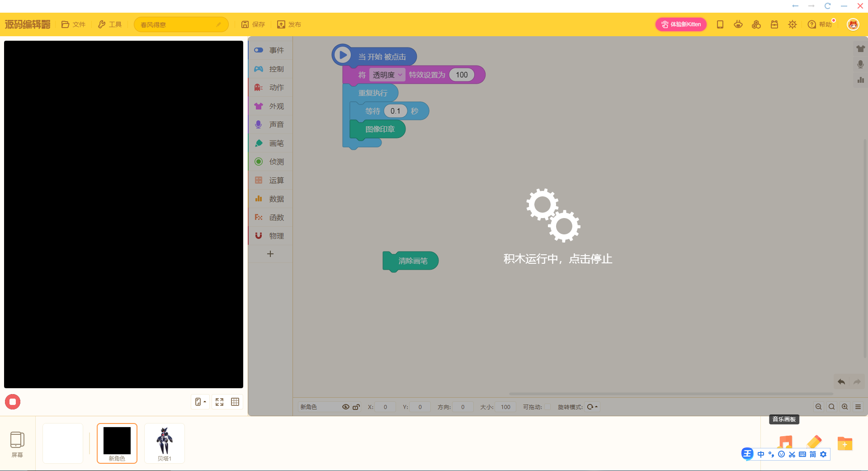Open the costume panel via shirt icon
This screenshot has height=471, width=868.
(x=860, y=48)
